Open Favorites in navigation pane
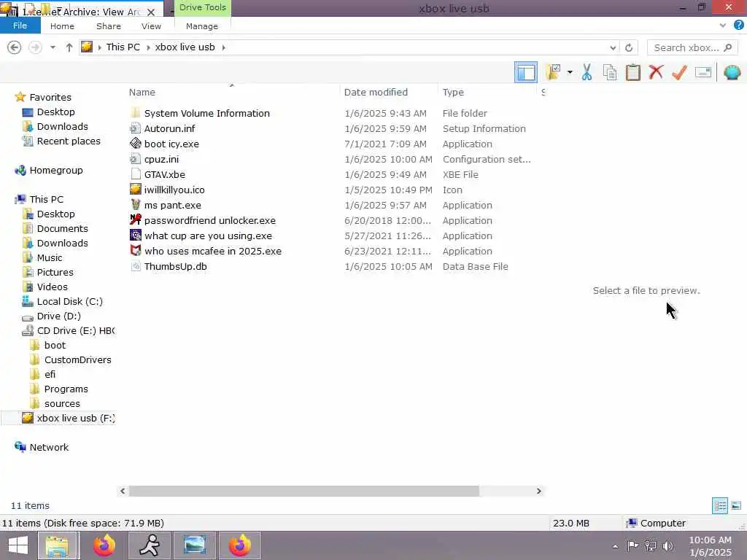Viewport: 747px width, 560px height. [50, 97]
